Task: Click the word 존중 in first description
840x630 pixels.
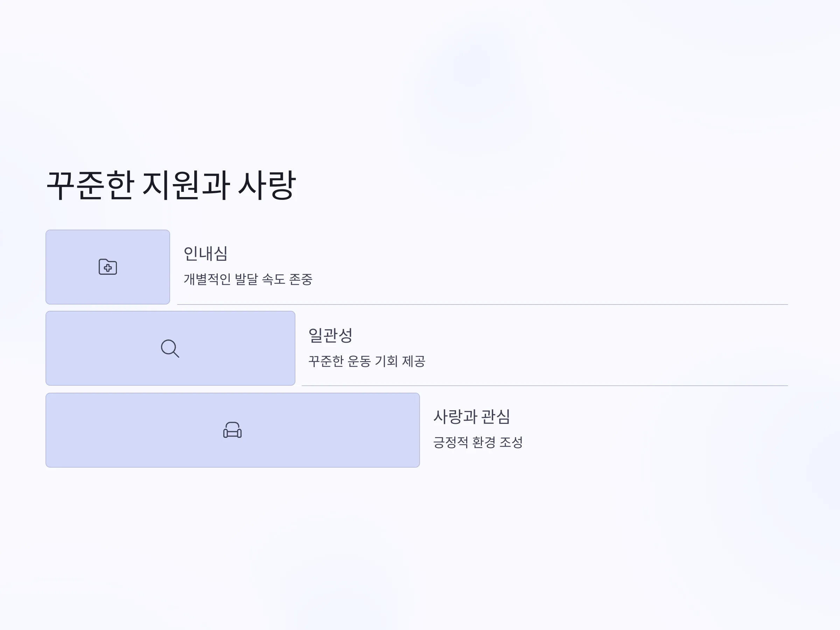Action: (301, 279)
